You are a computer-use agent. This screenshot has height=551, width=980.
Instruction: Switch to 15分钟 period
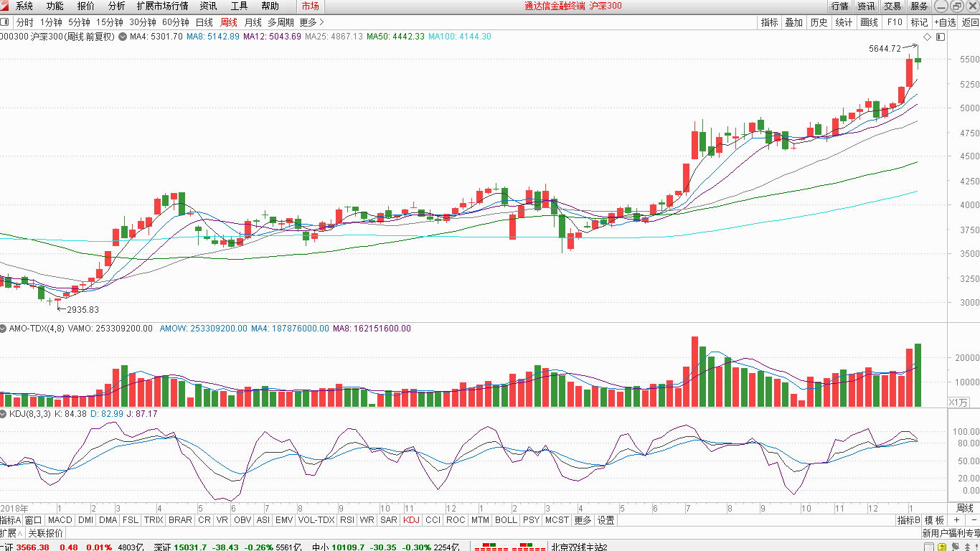point(110,22)
